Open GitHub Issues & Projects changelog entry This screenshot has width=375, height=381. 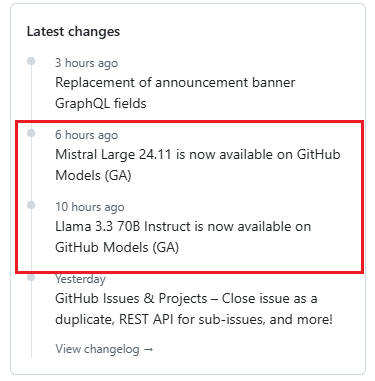click(x=194, y=309)
